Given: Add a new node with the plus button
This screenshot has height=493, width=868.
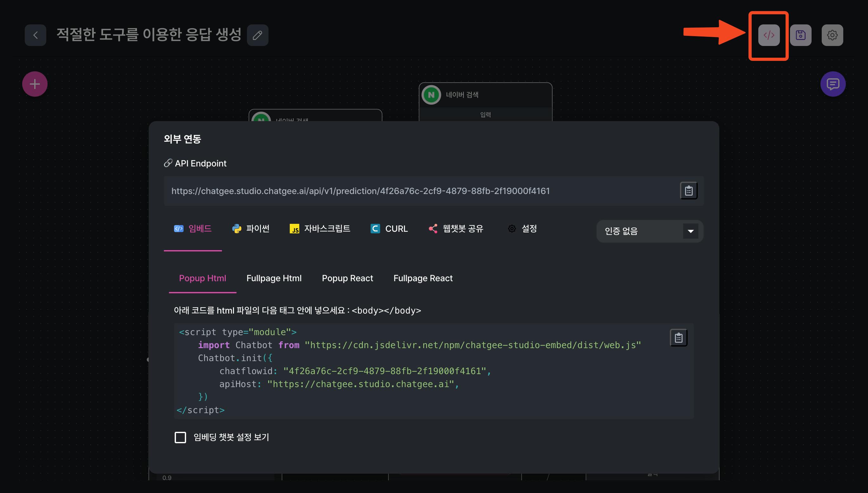Looking at the screenshot, I should [35, 84].
